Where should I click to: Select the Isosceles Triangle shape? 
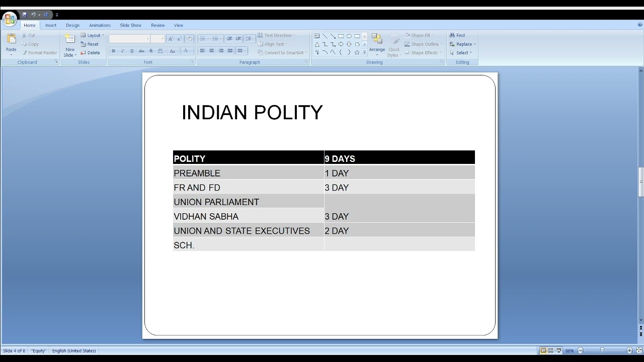coord(317,44)
